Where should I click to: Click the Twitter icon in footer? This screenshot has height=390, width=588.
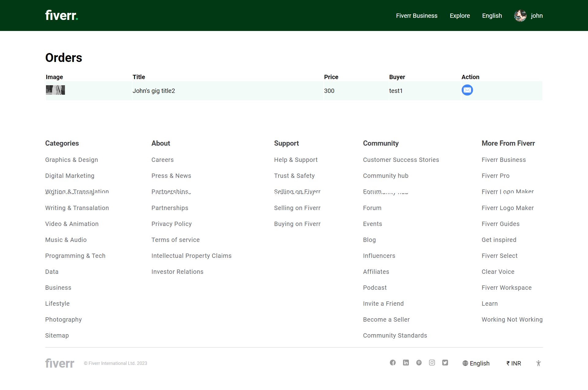(445, 363)
